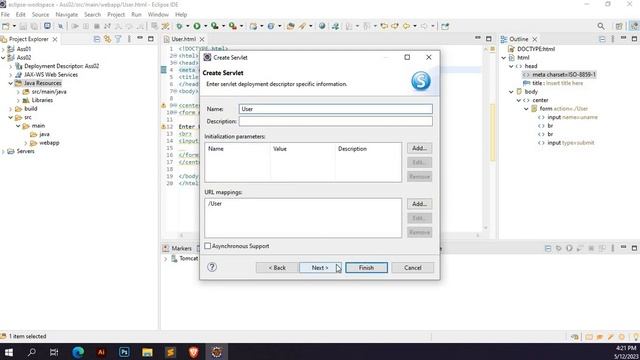Image resolution: width=640 pixels, height=360 pixels.
Task: Click the Open Perspective toolbar icon
Action: pyautogui.click(x=619, y=26)
